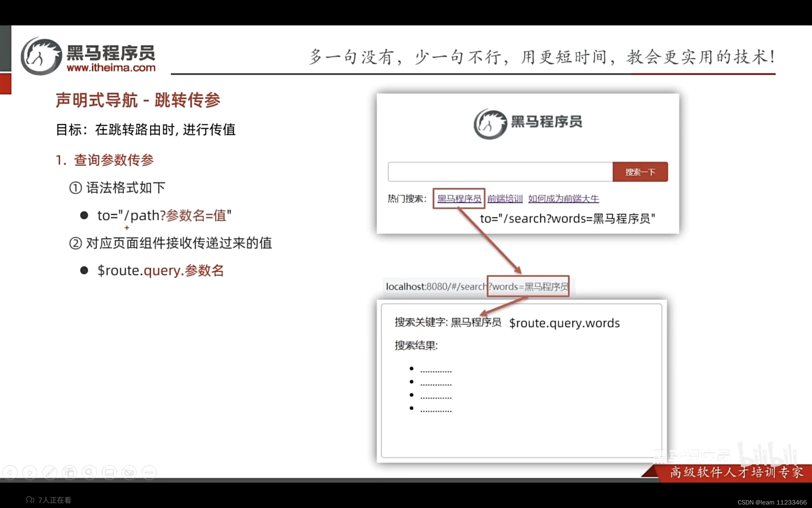Click the 黑马程序员 logo at top left
812x508 pixels.
click(x=88, y=56)
